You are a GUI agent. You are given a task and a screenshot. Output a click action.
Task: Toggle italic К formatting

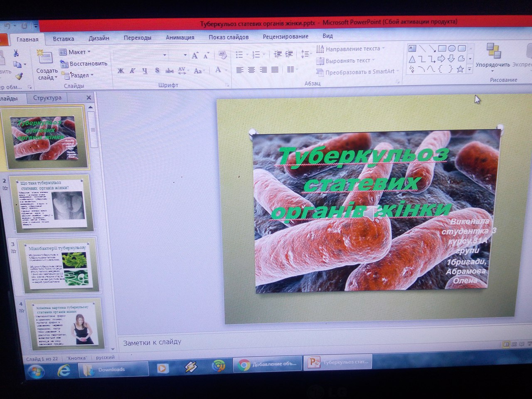132,71
